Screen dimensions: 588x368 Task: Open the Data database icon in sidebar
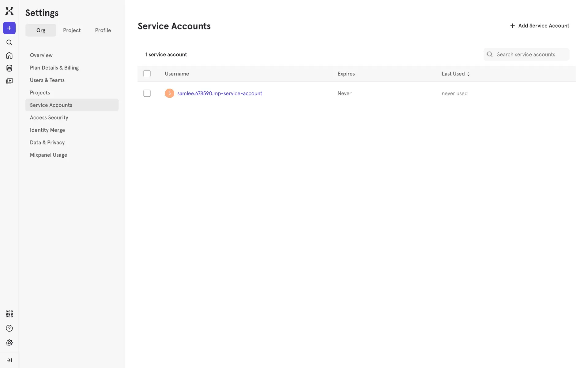pyautogui.click(x=9, y=68)
